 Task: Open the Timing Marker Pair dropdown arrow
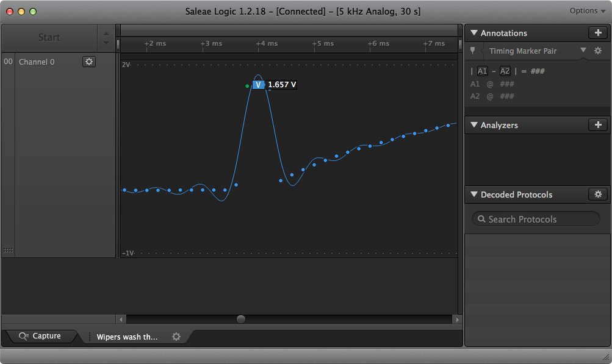point(583,51)
